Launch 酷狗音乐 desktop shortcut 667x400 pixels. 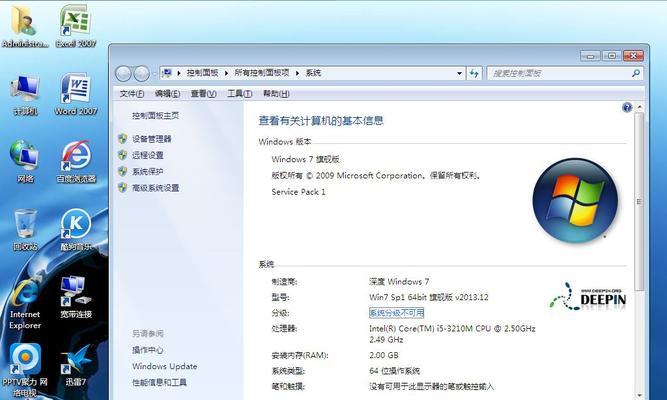click(x=76, y=230)
